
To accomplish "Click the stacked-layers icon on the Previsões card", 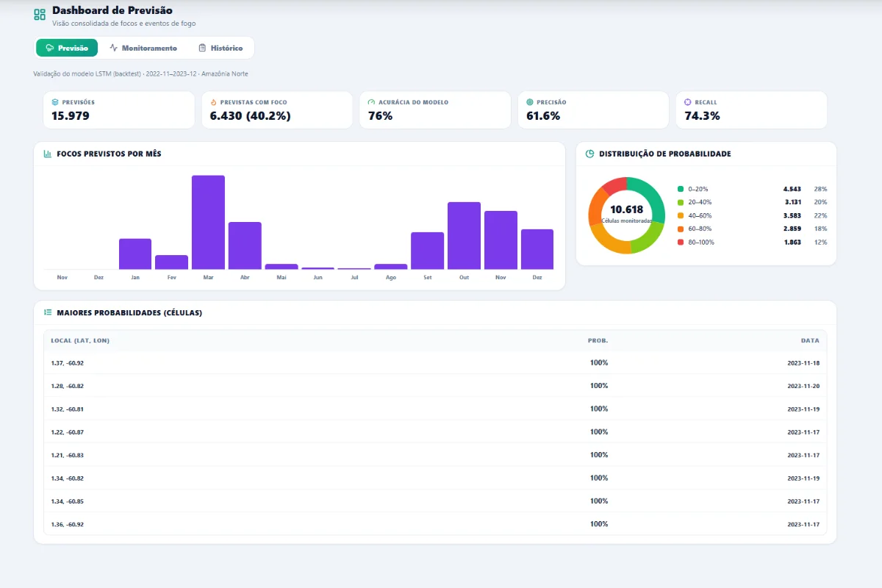I will click(x=55, y=102).
